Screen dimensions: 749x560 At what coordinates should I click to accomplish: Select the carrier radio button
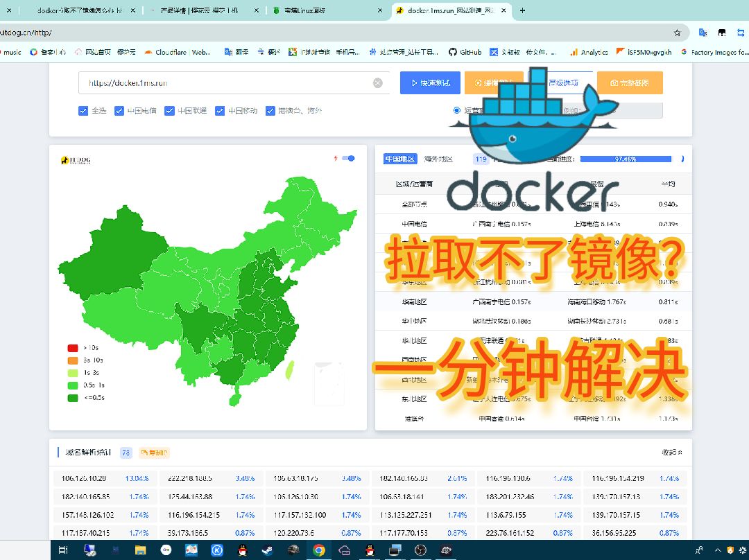tap(456, 110)
